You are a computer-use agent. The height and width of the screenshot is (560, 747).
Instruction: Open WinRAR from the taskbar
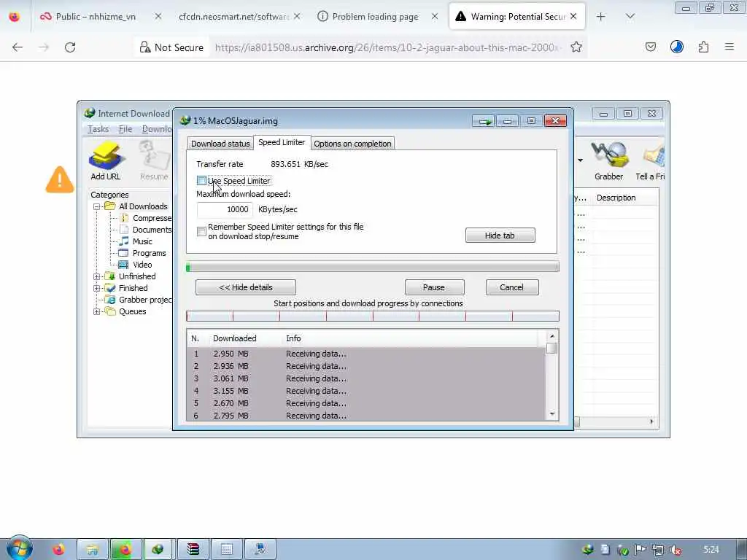point(193,550)
